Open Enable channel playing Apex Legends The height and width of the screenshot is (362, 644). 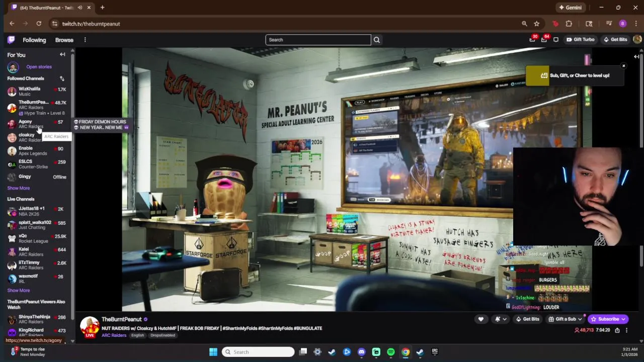coord(37,151)
